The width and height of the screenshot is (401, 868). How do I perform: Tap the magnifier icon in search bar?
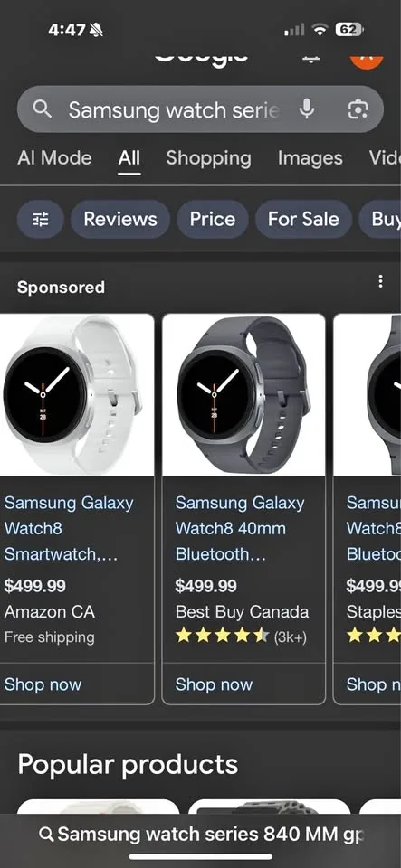point(43,109)
